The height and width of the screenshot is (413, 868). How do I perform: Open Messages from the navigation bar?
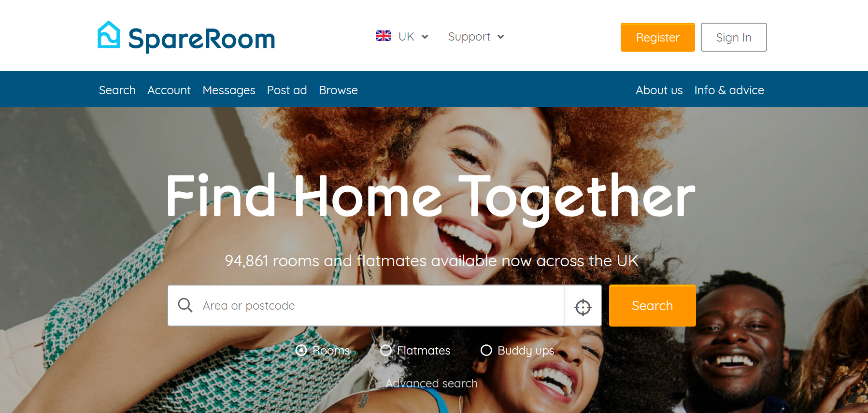pyautogui.click(x=229, y=90)
